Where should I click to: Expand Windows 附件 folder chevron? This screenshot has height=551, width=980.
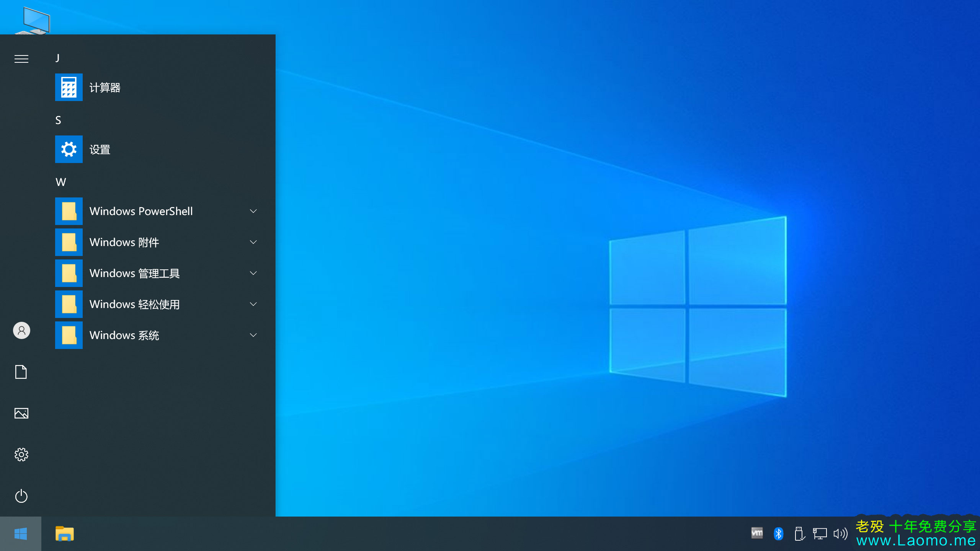tap(253, 242)
